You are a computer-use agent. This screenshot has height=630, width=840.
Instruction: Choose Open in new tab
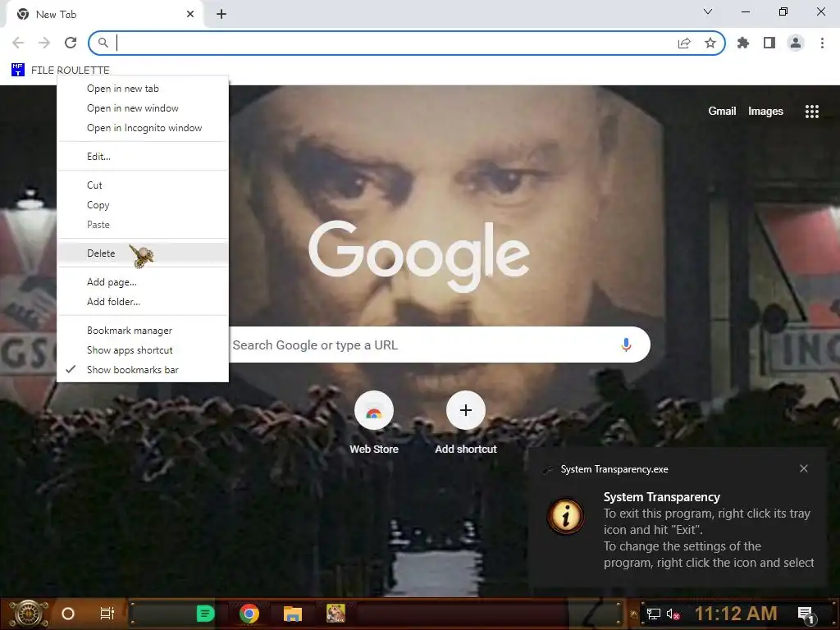coord(143,89)
